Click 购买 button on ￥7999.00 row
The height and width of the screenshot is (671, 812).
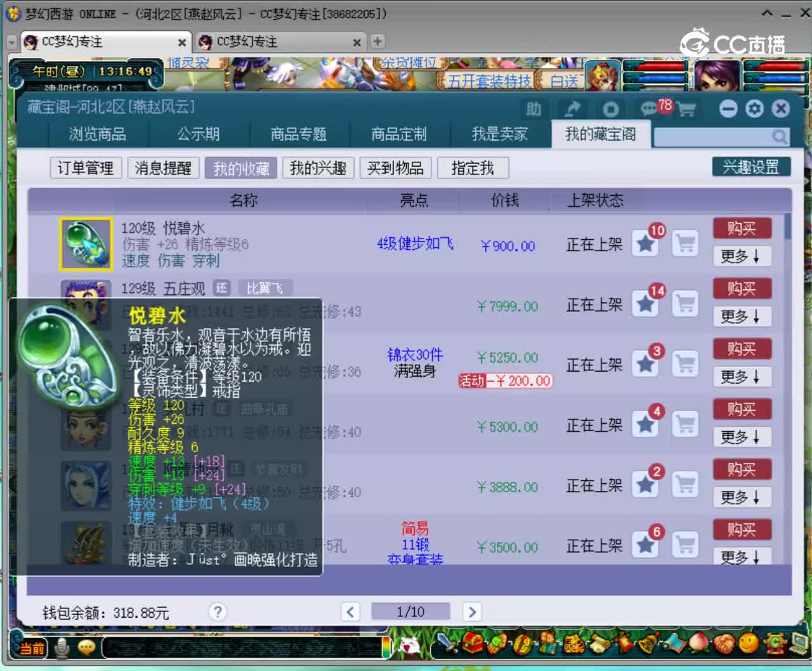click(x=742, y=289)
